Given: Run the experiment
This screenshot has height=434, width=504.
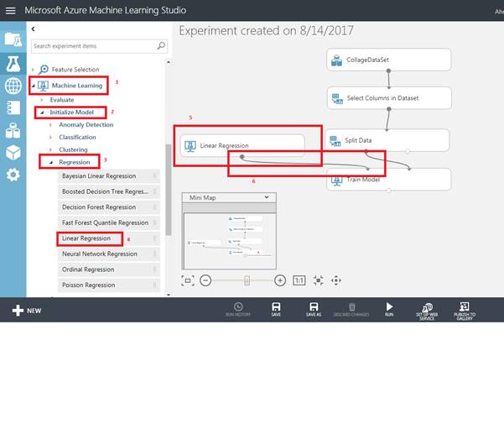Looking at the screenshot, I should click(389, 310).
